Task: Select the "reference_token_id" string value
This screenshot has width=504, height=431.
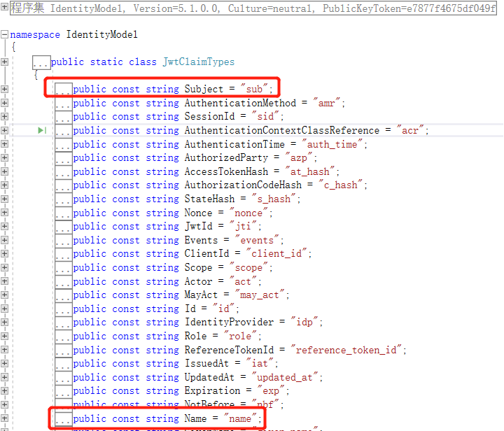Action: coord(346,349)
